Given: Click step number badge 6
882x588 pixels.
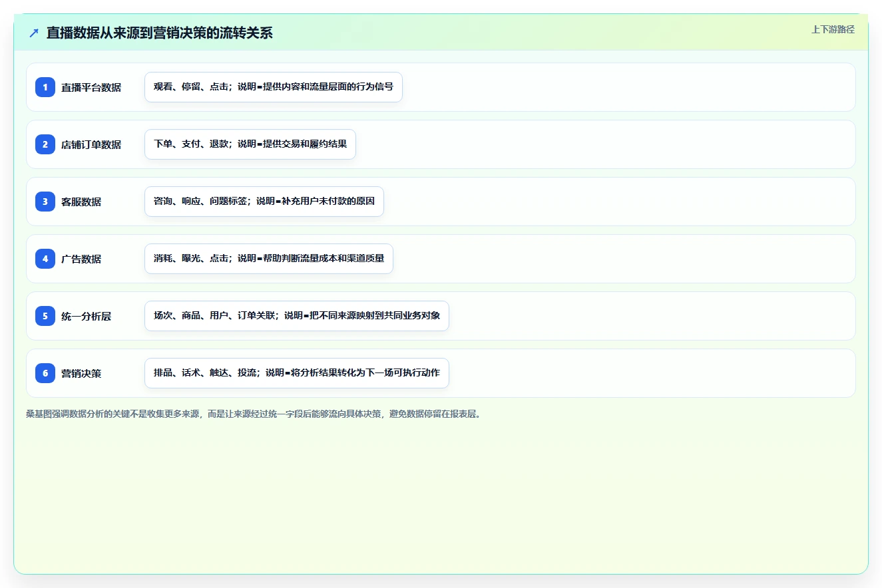Looking at the screenshot, I should point(45,372).
